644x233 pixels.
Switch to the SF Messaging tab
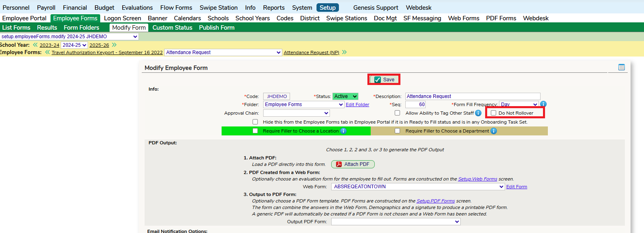click(x=422, y=18)
